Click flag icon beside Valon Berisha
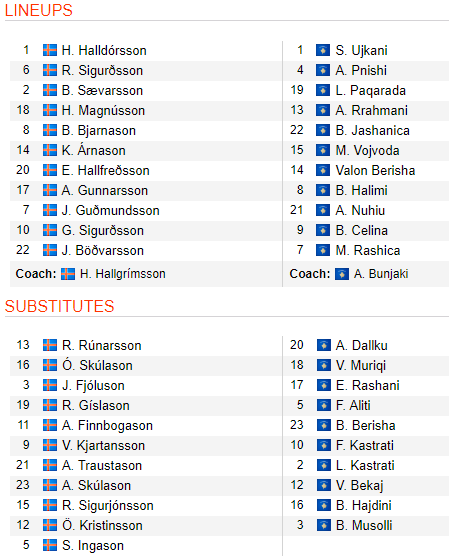This screenshot has height=556, width=449. 323,171
